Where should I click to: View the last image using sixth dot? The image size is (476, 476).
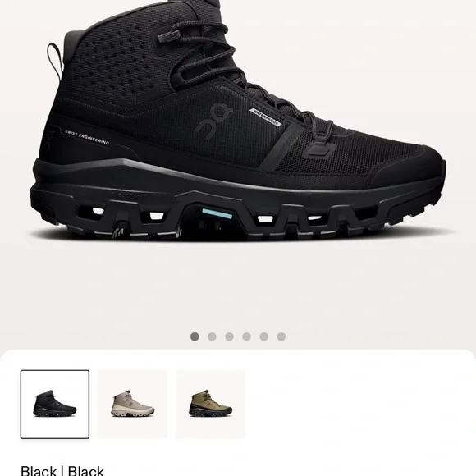pyautogui.click(x=281, y=336)
